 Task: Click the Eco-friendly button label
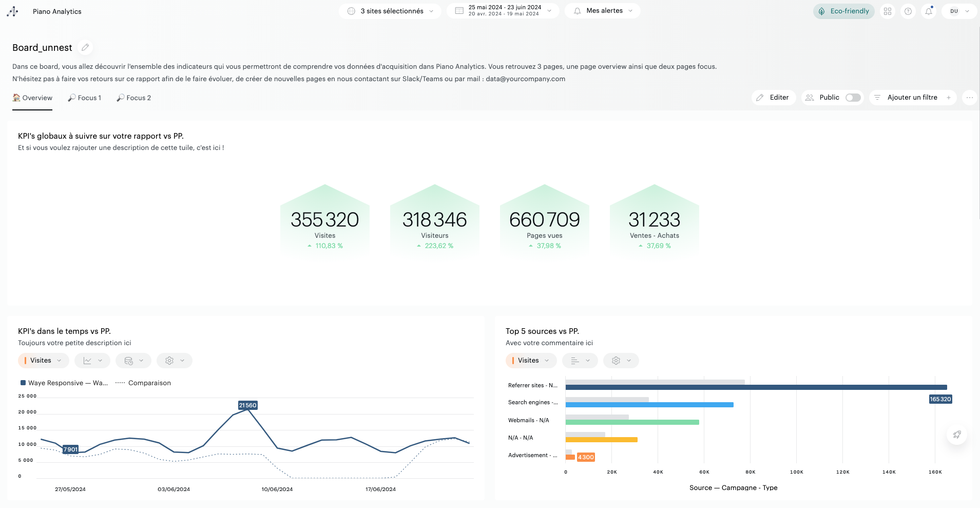[x=850, y=11]
